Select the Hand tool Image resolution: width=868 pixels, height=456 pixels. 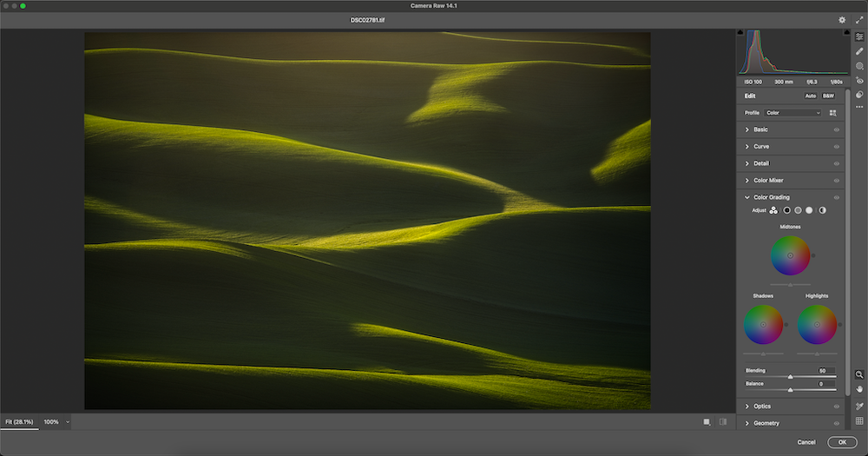tap(859, 388)
